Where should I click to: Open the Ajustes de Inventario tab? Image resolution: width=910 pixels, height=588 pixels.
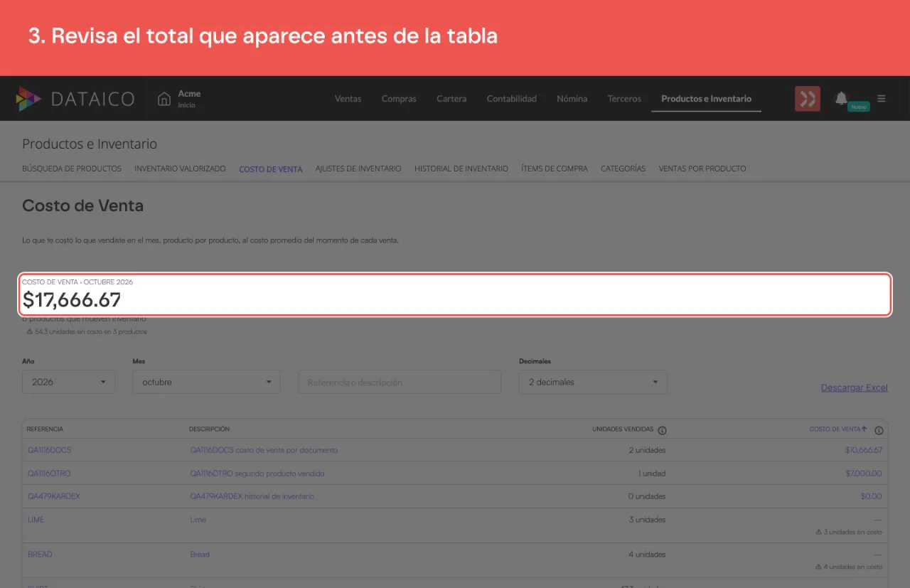[358, 169]
